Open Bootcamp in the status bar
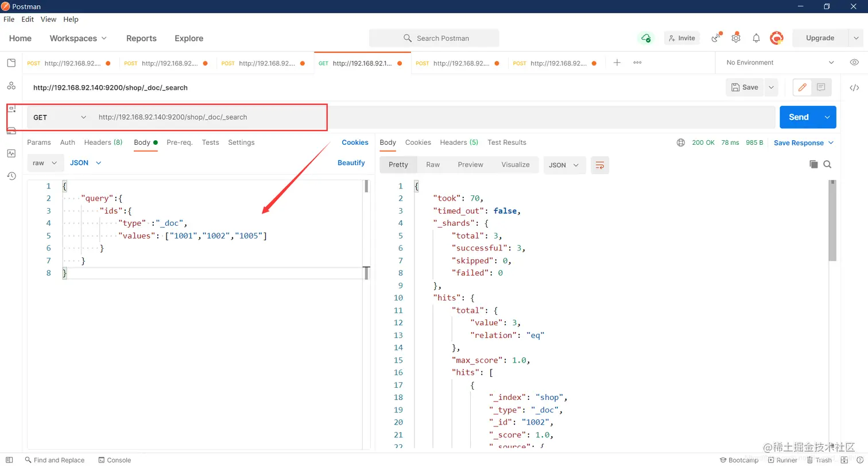 [739, 460]
